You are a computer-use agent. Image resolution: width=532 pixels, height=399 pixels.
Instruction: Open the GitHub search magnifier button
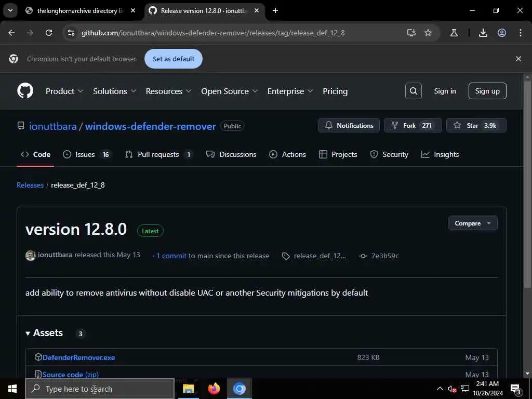[413, 91]
